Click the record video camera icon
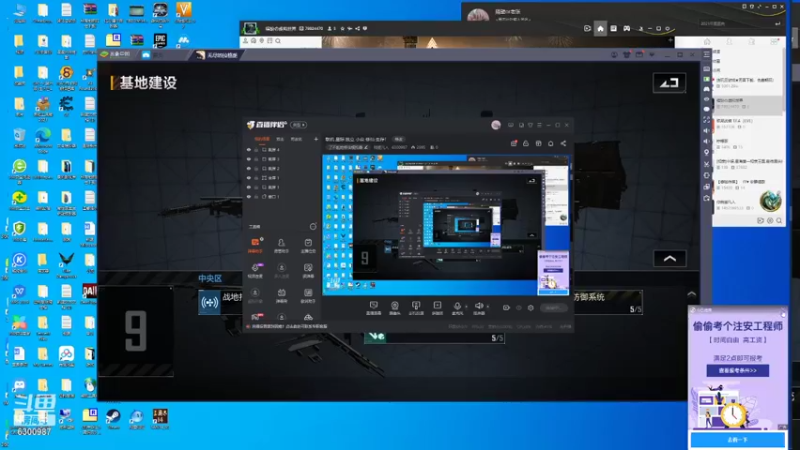Image resolution: width=800 pixels, height=450 pixels. pyautogui.click(x=506, y=308)
